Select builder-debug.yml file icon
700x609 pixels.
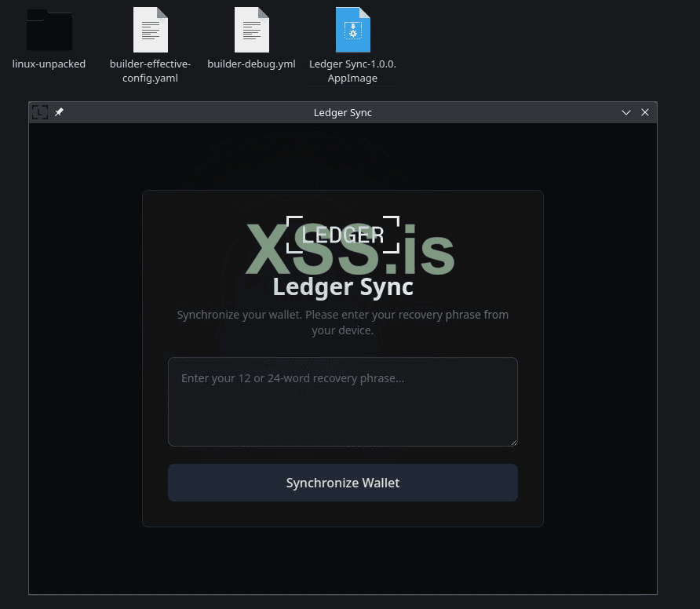(252, 30)
